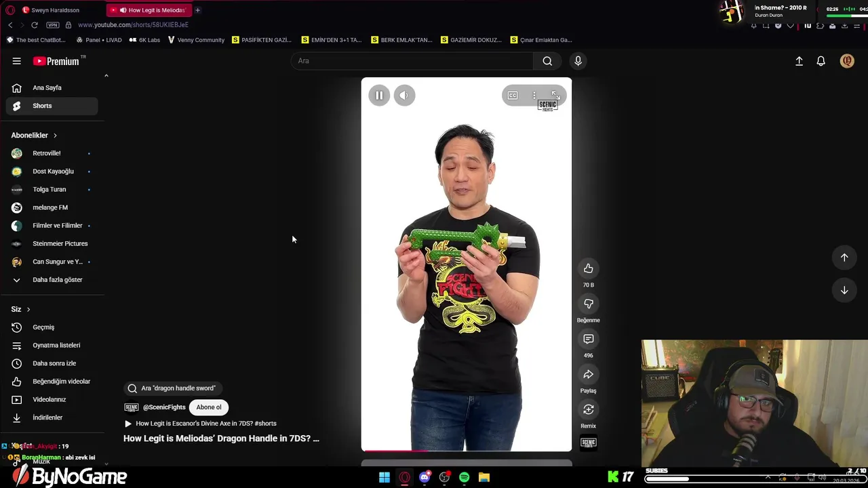Pause the Shorts video
The width and height of the screenshot is (868, 488).
[x=379, y=96]
